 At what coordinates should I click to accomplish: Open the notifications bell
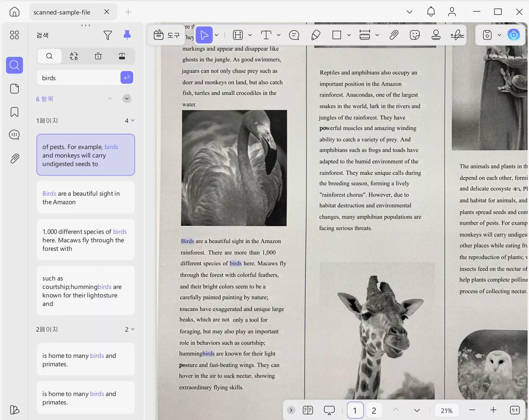(431, 12)
